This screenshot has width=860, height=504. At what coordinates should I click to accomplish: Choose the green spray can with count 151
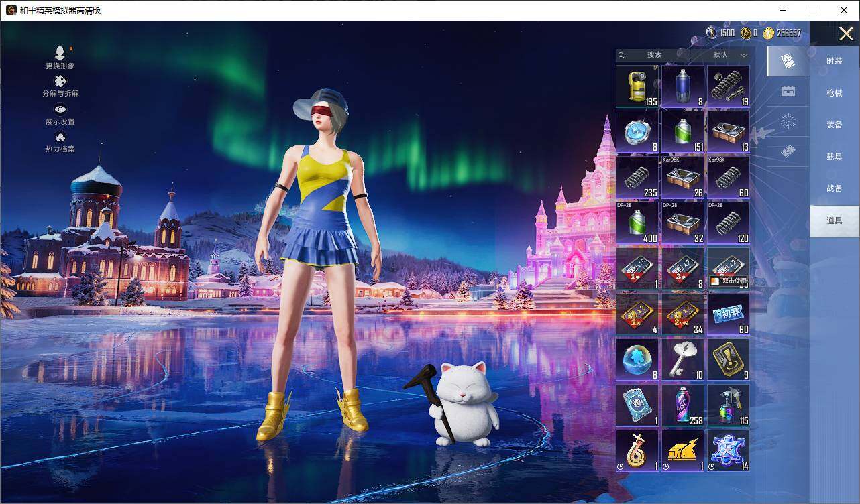click(683, 131)
